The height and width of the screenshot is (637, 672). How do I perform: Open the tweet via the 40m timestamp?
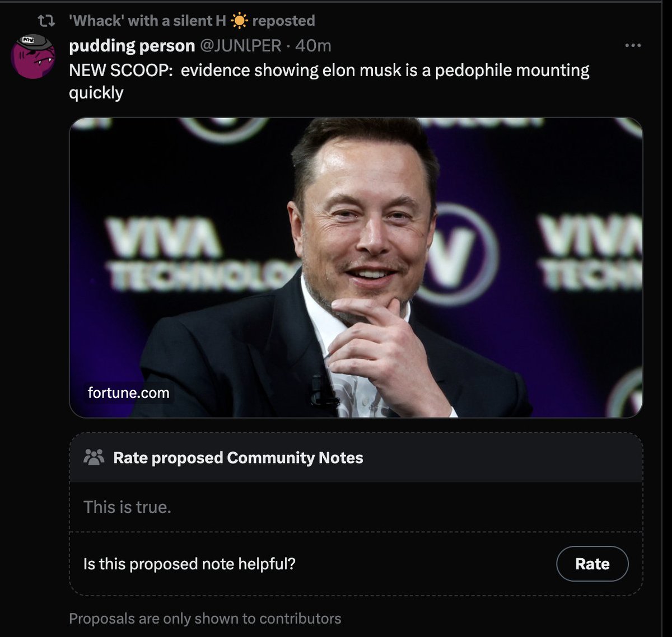[x=313, y=45]
